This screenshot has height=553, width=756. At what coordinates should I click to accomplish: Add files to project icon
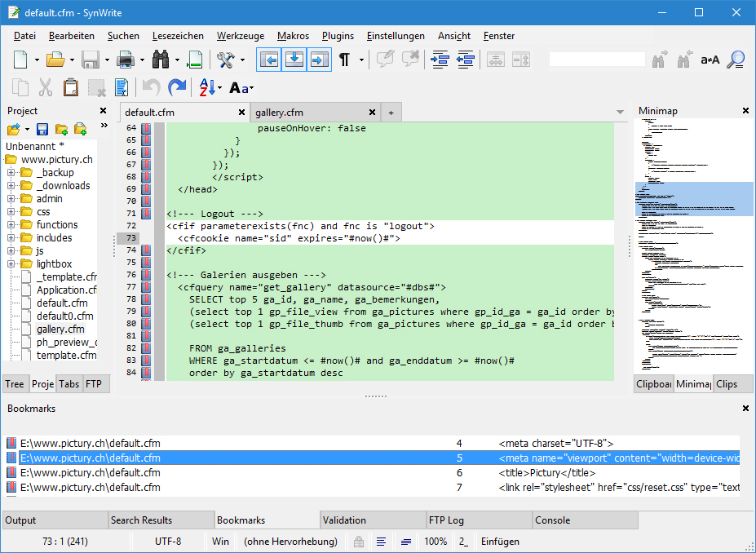coord(81,129)
